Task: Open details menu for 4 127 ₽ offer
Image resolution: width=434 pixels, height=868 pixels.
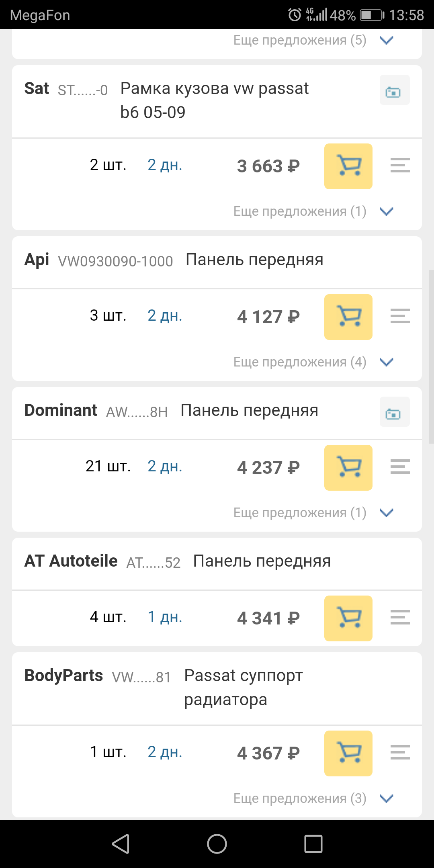Action: click(x=400, y=316)
